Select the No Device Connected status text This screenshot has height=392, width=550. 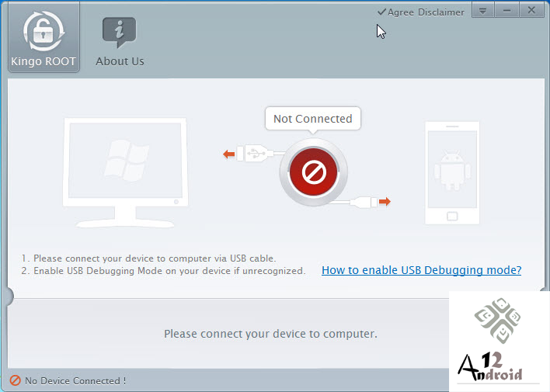point(75,381)
